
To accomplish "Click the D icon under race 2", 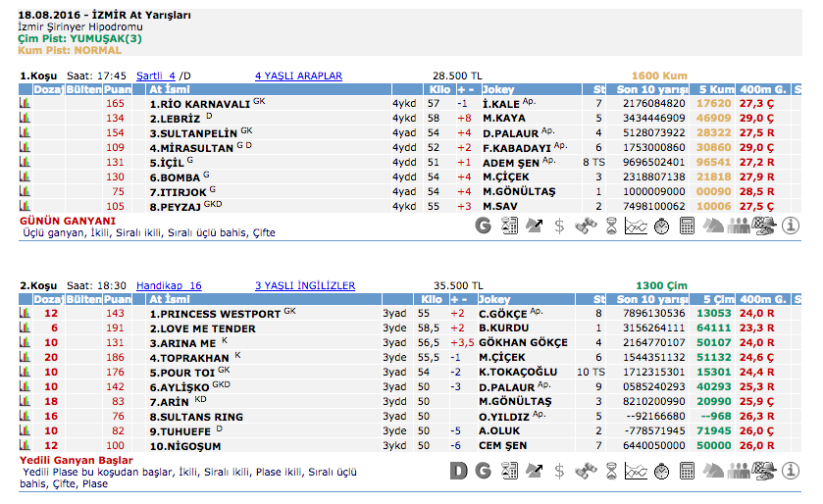I will [x=458, y=471].
